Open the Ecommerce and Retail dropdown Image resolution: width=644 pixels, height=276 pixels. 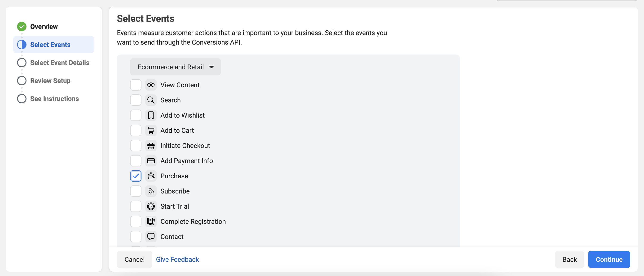[175, 67]
